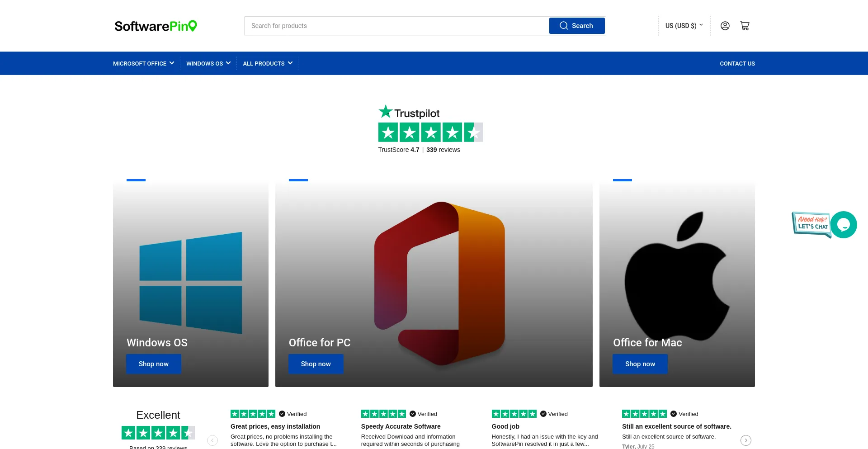This screenshot has width=868, height=449.
Task: Click the SoftwarePin logo
Action: 156,26
